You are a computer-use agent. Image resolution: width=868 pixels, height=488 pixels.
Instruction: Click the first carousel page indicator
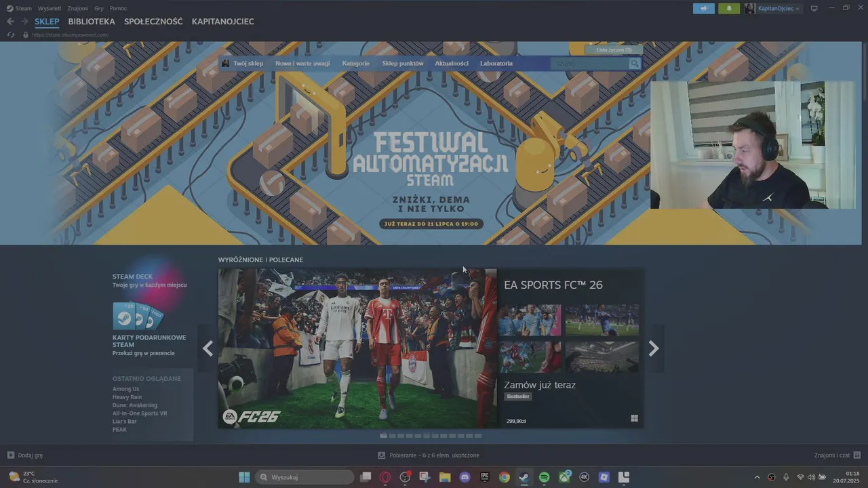[384, 436]
